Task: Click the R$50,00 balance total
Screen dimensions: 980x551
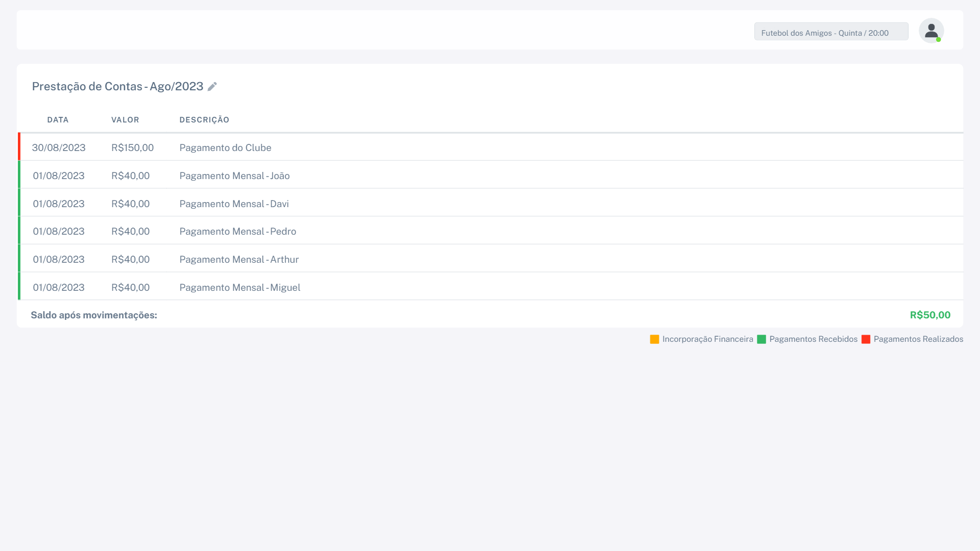Action: click(929, 315)
